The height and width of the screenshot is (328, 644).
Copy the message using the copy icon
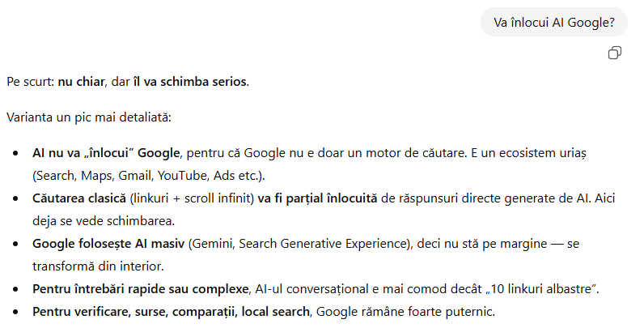[615, 53]
